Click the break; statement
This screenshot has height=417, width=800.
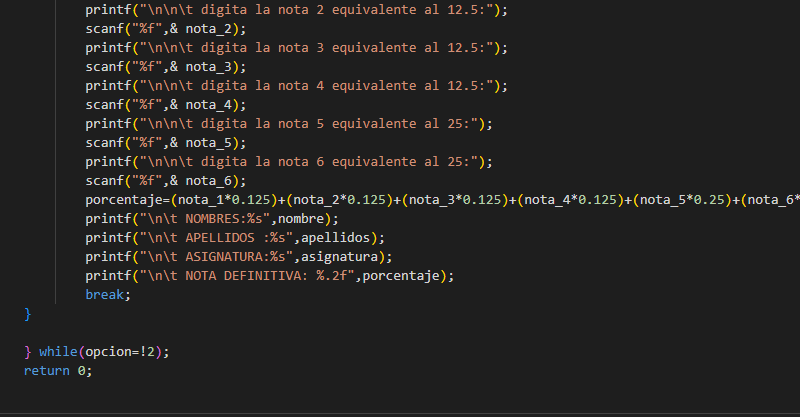[x=108, y=295]
